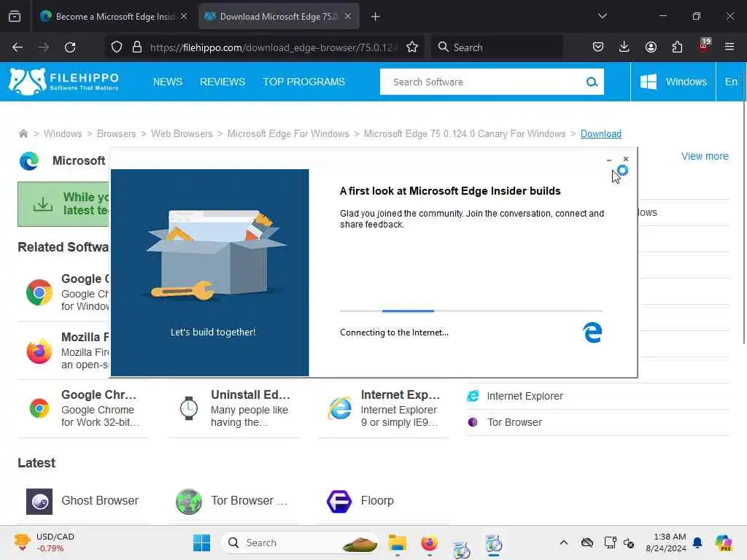Open a new tab with plus button
Screen dimensions: 747x560
point(376,17)
